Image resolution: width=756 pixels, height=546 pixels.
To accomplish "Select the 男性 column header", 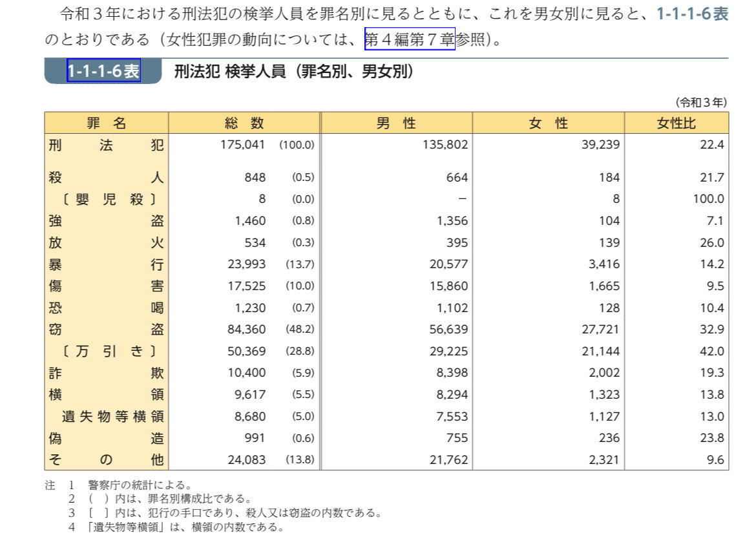I will (396, 123).
